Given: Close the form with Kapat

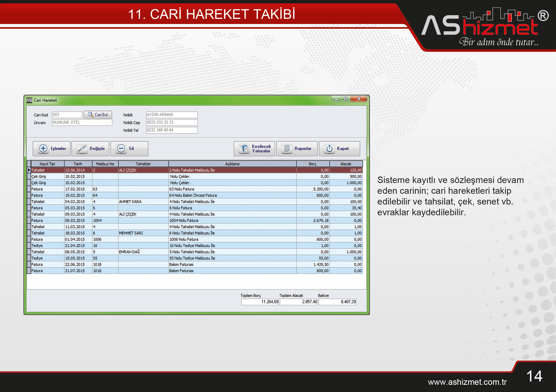Looking at the screenshot, I should coord(339,148).
